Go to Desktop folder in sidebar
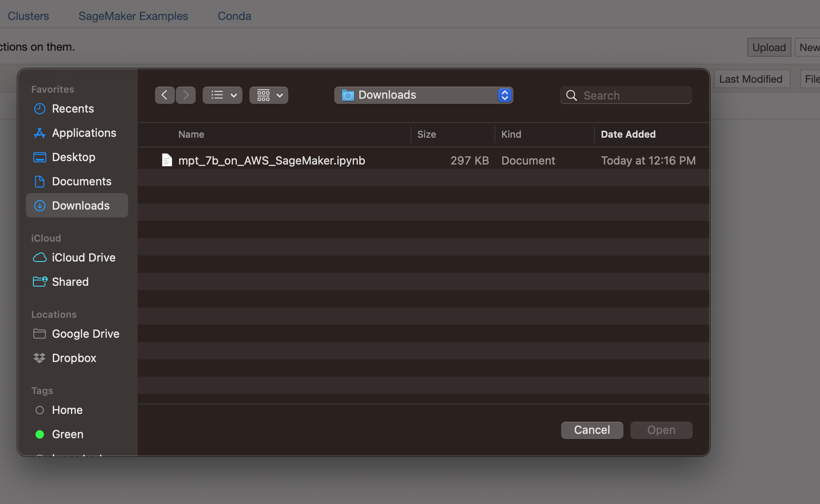The width and height of the screenshot is (820, 504). tap(73, 157)
